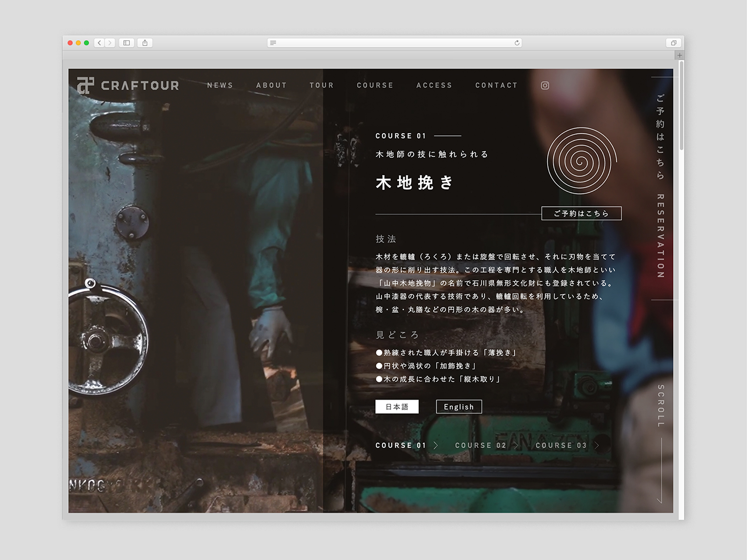Open the NEWS menu item
The height and width of the screenshot is (560, 747).
220,85
